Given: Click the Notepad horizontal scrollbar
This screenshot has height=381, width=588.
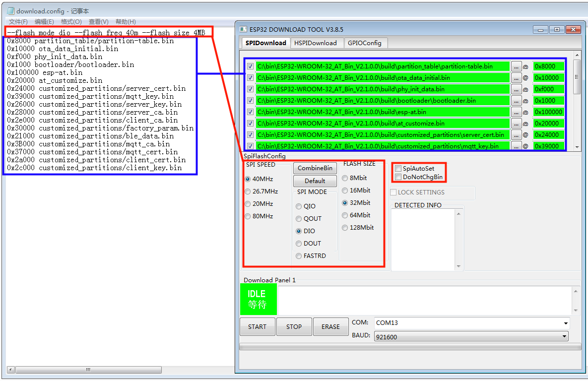Looking at the screenshot, I should point(88,370).
